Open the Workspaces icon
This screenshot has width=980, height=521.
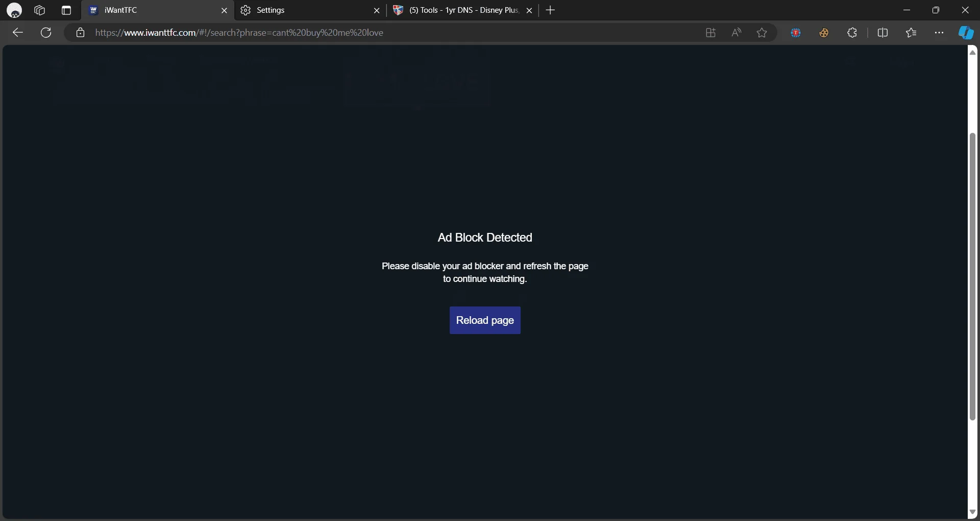pyautogui.click(x=39, y=10)
